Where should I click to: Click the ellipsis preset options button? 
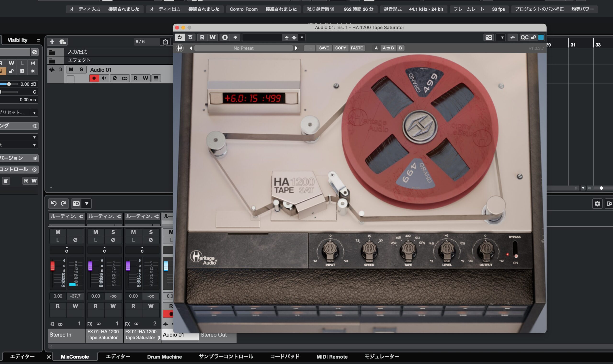click(310, 48)
